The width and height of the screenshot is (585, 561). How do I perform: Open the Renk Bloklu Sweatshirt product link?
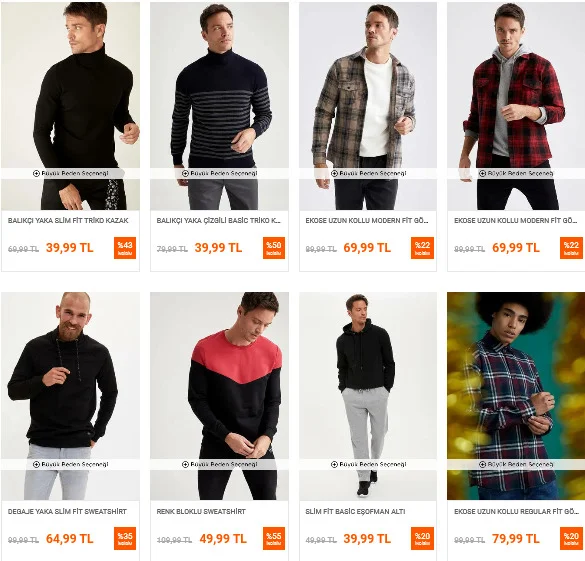coord(201,512)
